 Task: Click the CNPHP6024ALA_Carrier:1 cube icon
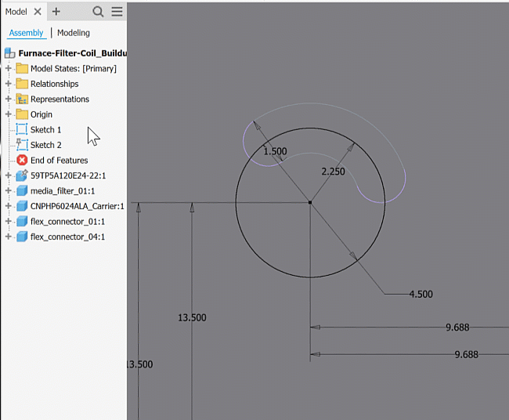coord(22,206)
